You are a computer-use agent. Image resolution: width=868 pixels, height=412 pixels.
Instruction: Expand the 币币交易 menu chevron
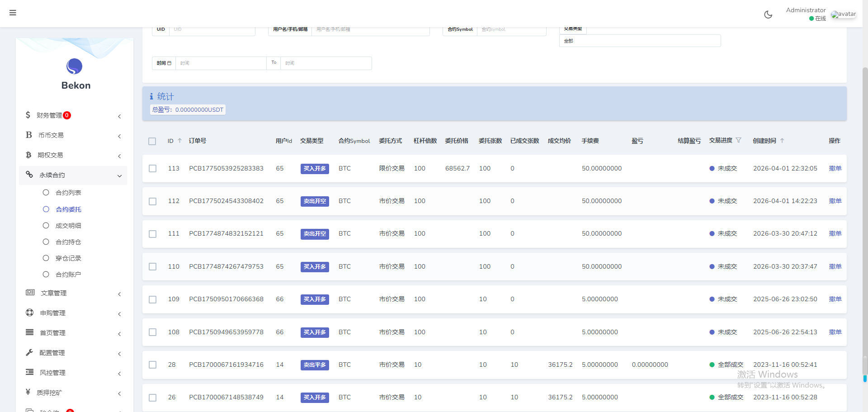click(119, 136)
